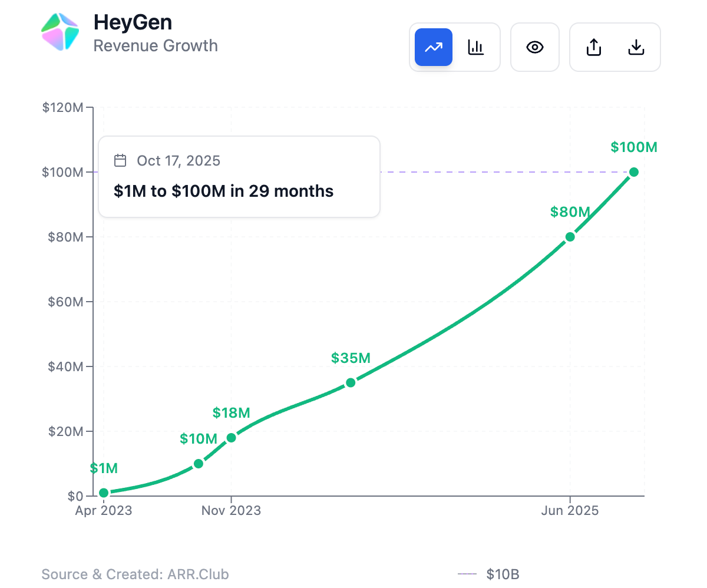Toggle visibility with the eye icon
This screenshot has height=588, width=707.
[x=535, y=47]
